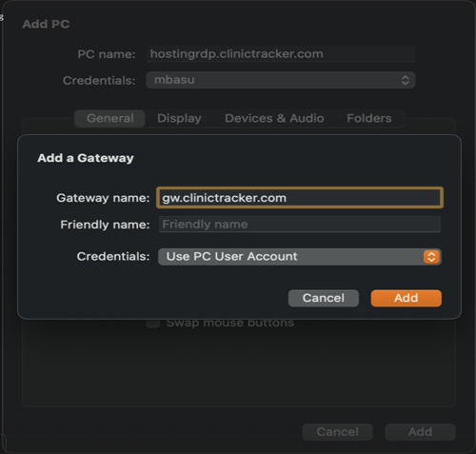This screenshot has height=454, width=476.
Task: Select the Folders tab
Action: click(369, 118)
